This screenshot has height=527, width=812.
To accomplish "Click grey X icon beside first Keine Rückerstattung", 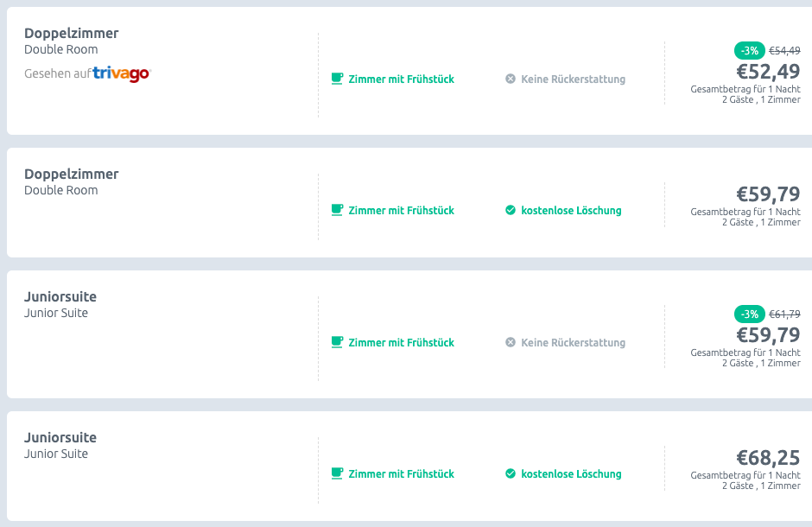I will pyautogui.click(x=511, y=79).
